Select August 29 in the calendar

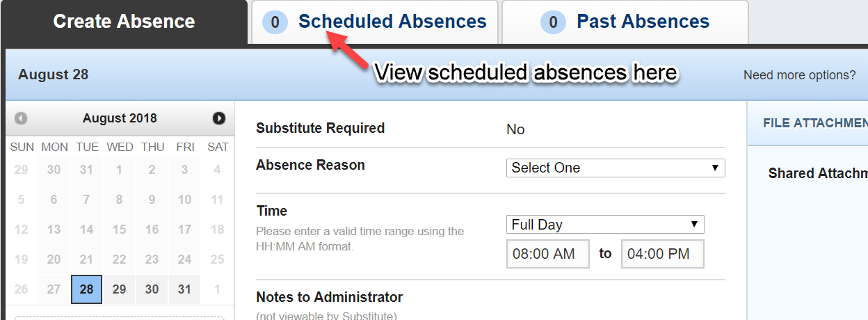point(119,289)
